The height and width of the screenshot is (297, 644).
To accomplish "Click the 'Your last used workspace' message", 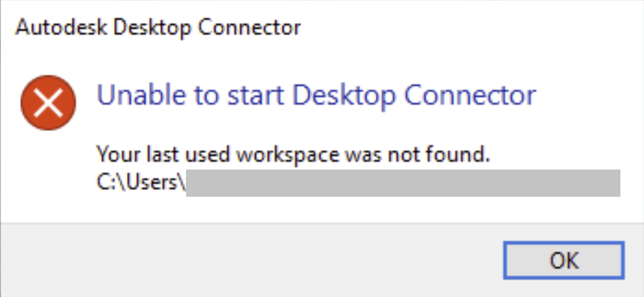I will click(293, 154).
